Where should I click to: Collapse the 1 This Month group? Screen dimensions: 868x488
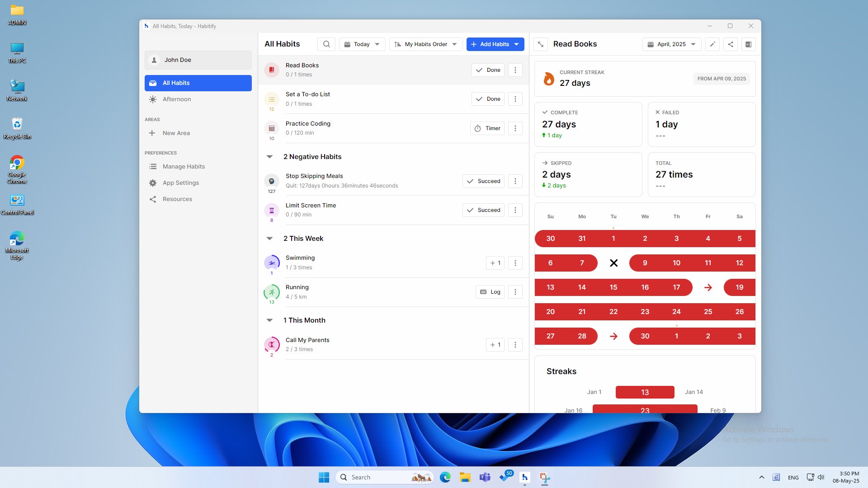coord(270,320)
